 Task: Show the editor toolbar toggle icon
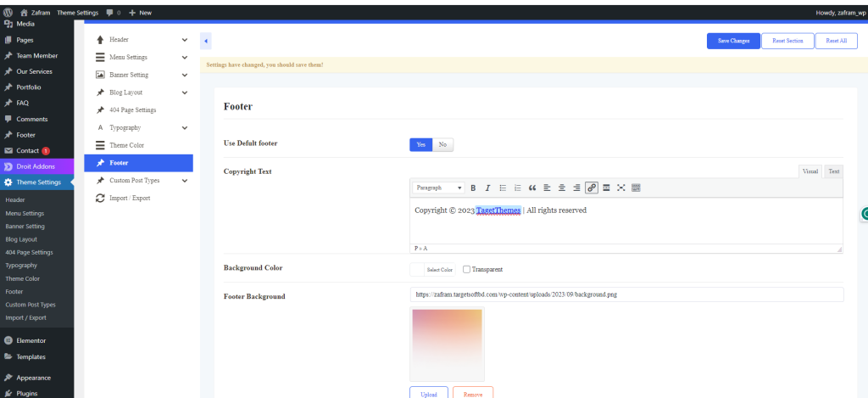point(636,188)
